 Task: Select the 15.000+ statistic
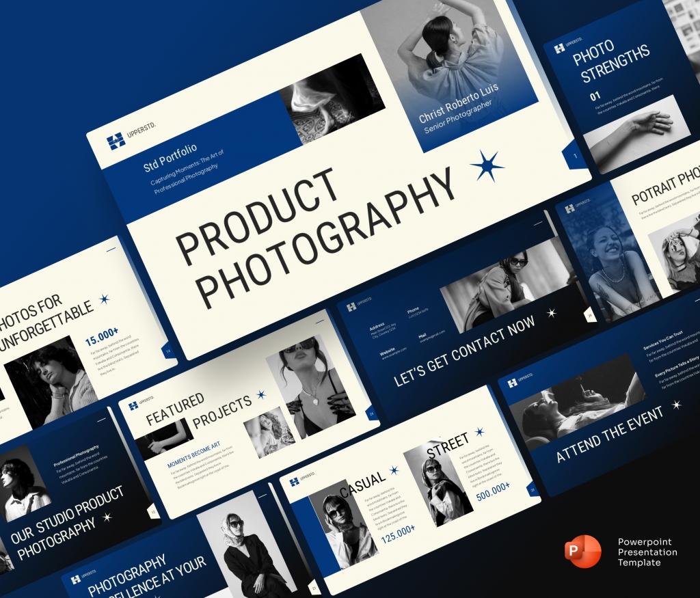pyautogui.click(x=102, y=336)
